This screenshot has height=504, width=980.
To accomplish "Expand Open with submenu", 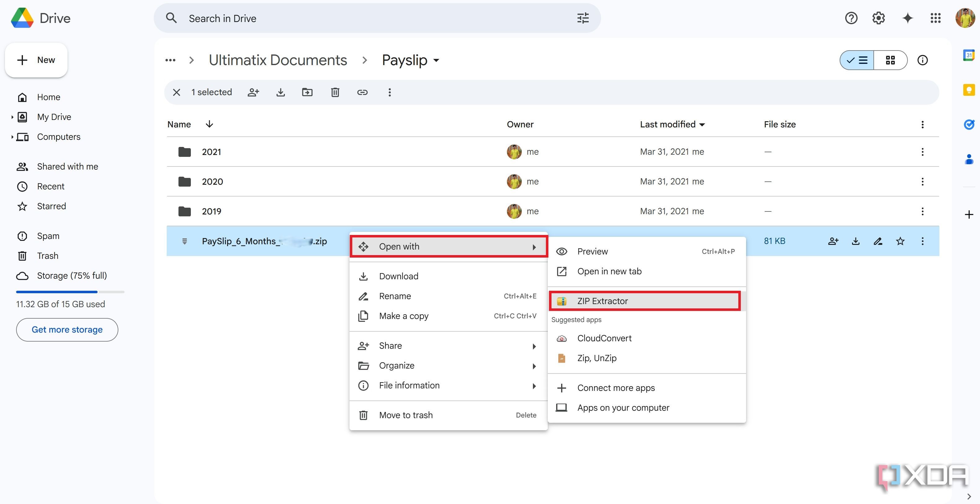I will click(448, 246).
